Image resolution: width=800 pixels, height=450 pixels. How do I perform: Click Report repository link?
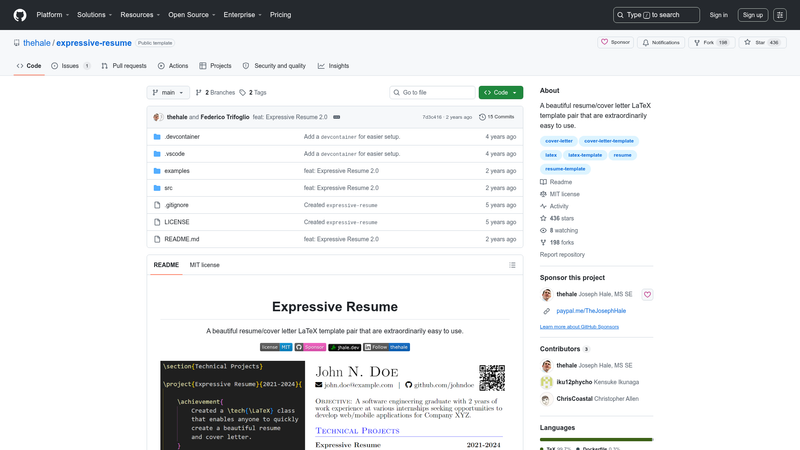point(562,255)
